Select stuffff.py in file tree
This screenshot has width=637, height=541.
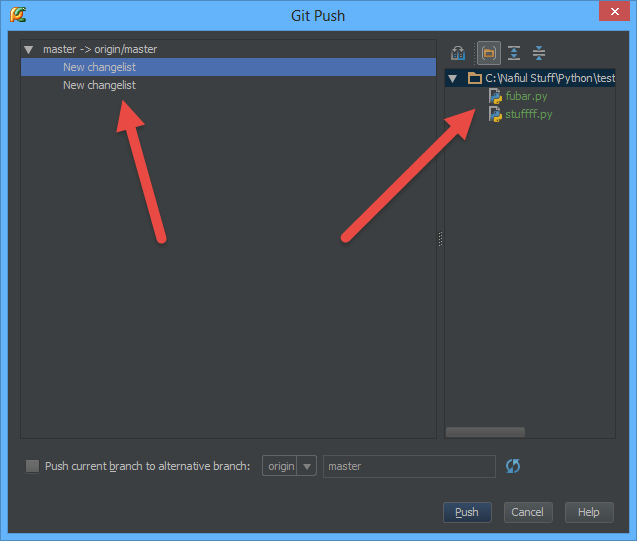pyautogui.click(x=529, y=114)
